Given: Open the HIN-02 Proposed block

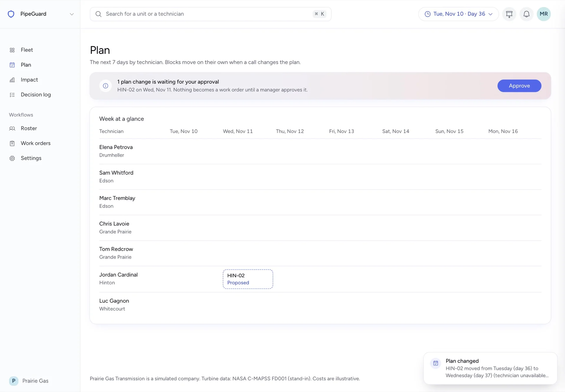Looking at the screenshot, I should pos(248,279).
